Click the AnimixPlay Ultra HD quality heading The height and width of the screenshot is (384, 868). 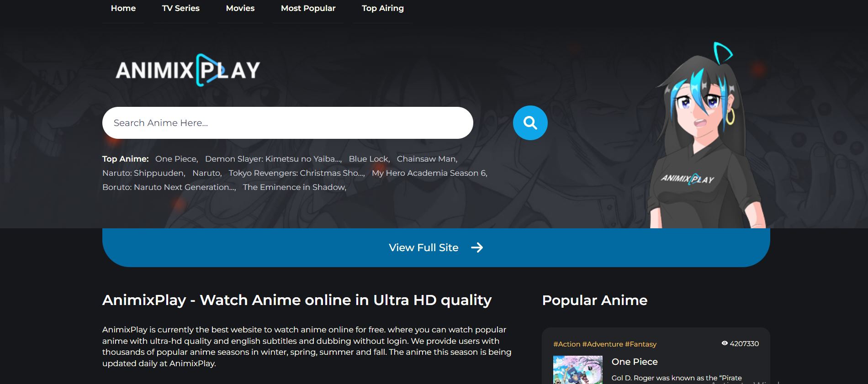click(x=297, y=300)
